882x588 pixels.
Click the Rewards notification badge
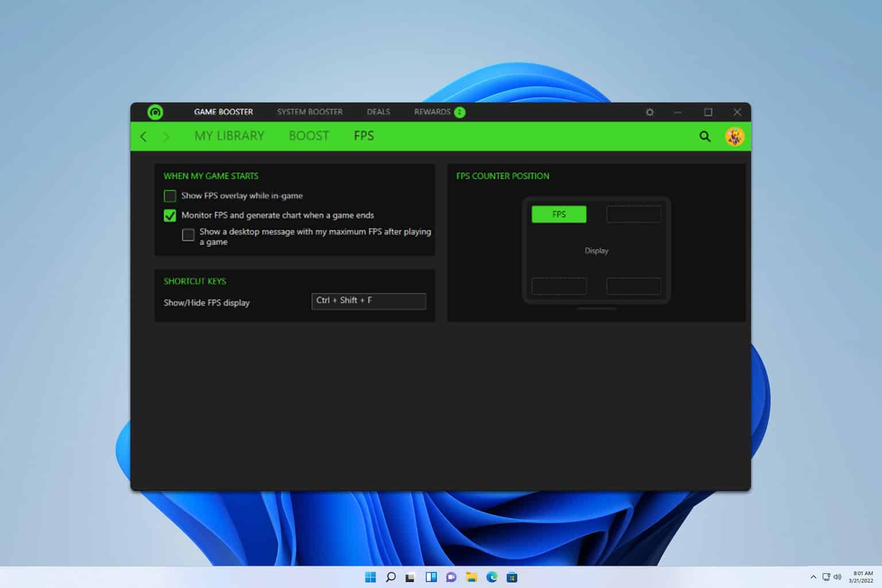(x=459, y=112)
